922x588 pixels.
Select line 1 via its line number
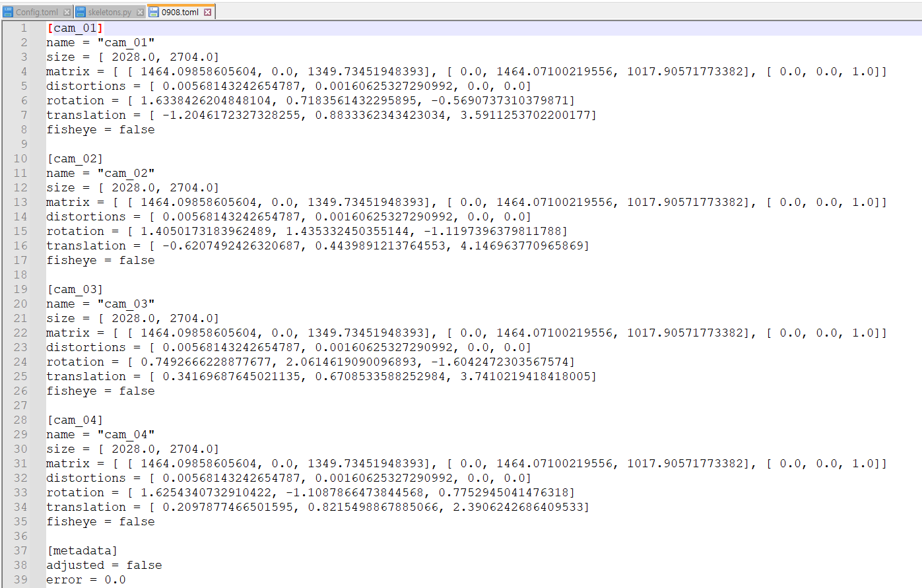click(24, 28)
